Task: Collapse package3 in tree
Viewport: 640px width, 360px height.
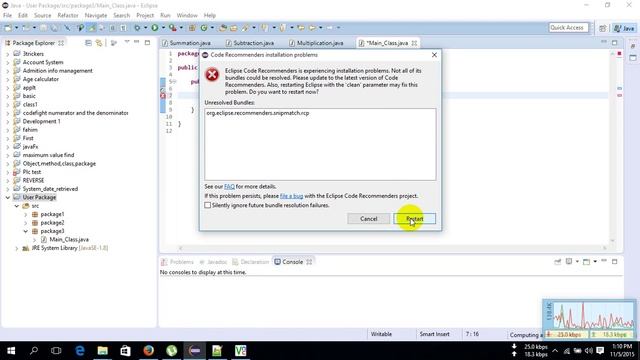Action: (x=25, y=231)
